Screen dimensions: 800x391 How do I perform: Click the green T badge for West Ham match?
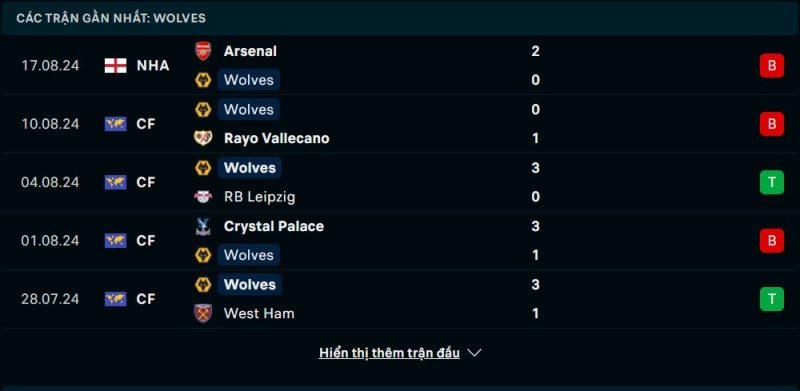click(x=771, y=299)
